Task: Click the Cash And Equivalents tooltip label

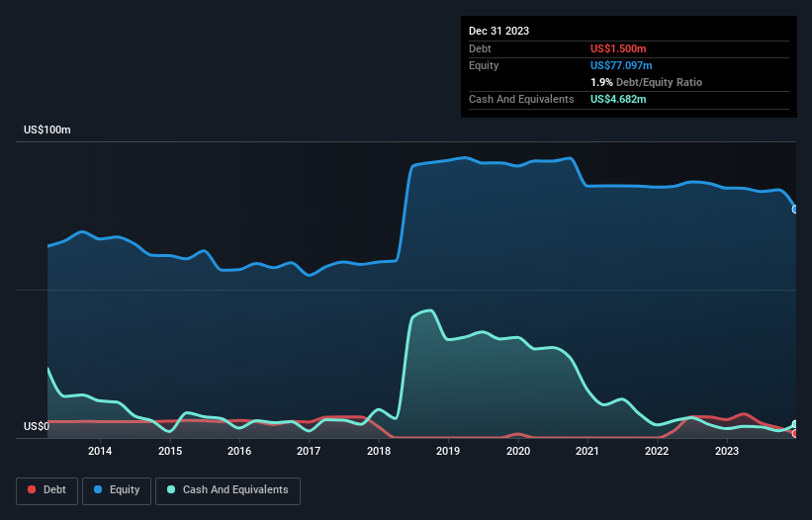Action: 521,99
